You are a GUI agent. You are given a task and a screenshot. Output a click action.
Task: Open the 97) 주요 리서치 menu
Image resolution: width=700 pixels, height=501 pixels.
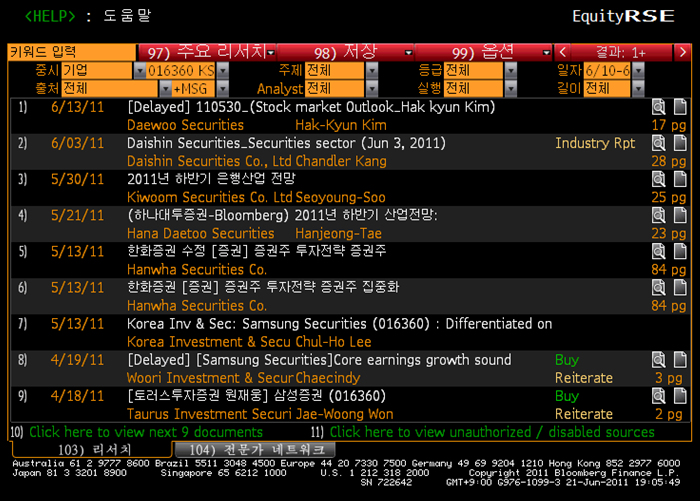(208, 53)
